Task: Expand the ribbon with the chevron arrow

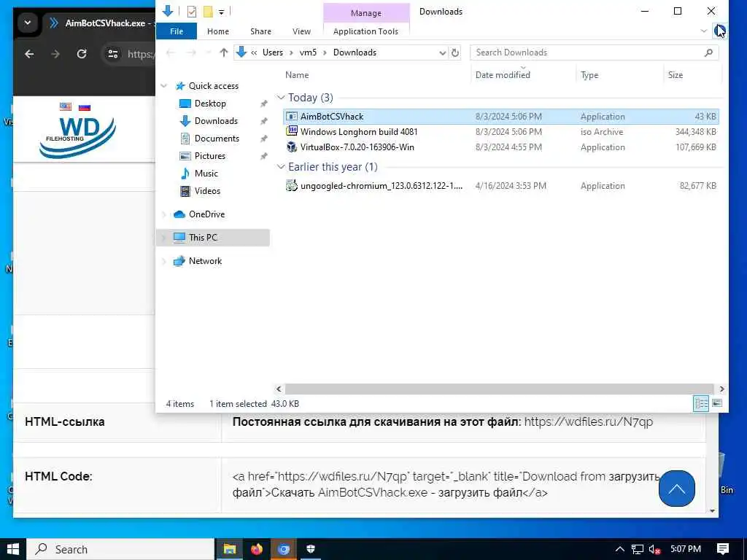Action: (x=704, y=31)
